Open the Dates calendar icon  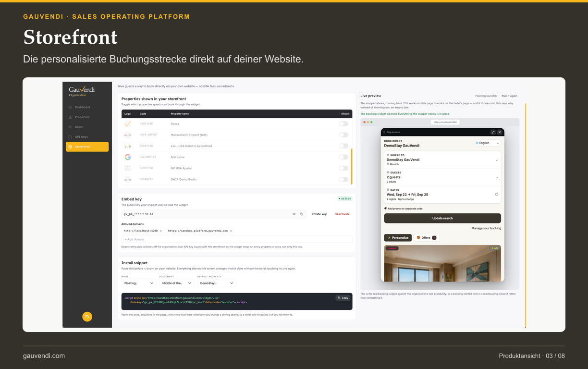tap(497, 195)
